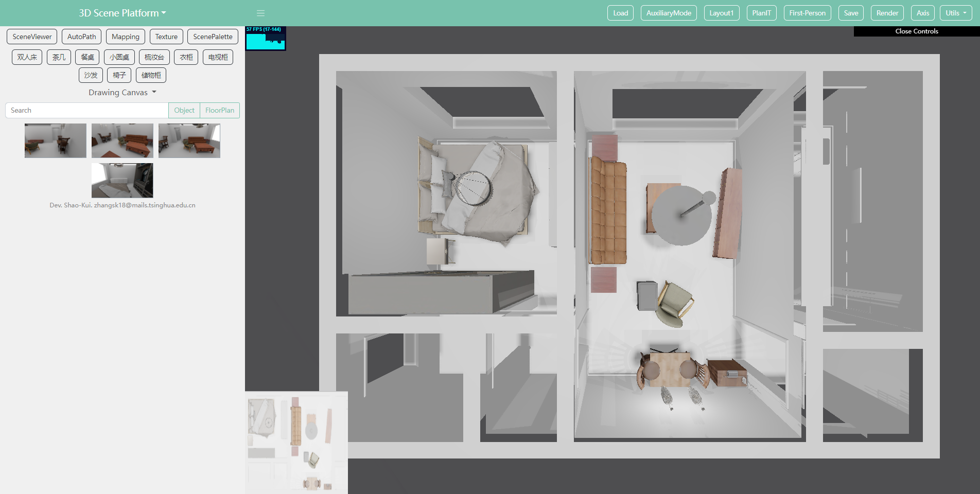Screen dimensions: 980x494
Task: Select the 双人床 category button
Action: tap(27, 57)
